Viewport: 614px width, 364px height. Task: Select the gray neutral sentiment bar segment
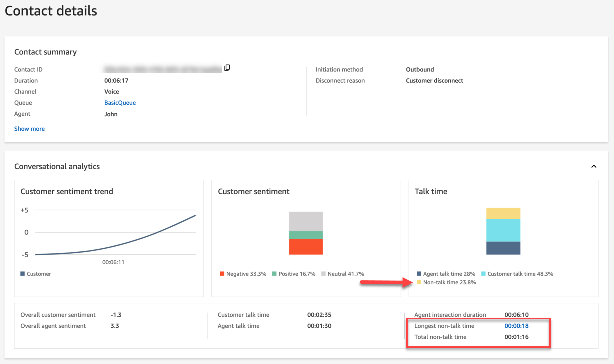tap(306, 221)
